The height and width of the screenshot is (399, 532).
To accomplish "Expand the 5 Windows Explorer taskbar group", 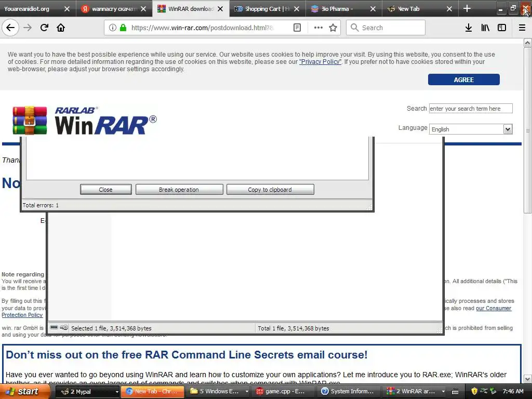I will click(x=218, y=392).
